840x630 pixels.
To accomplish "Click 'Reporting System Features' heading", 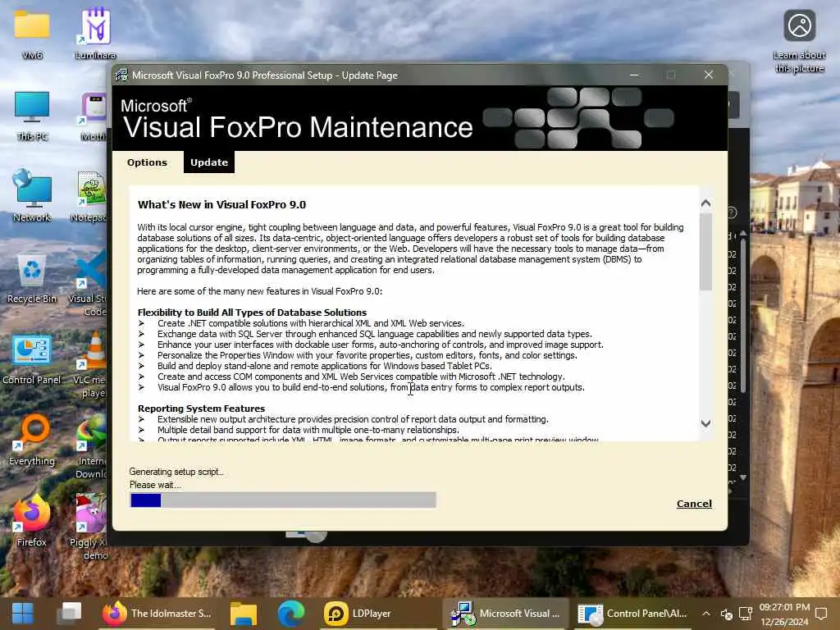I will [x=201, y=409].
